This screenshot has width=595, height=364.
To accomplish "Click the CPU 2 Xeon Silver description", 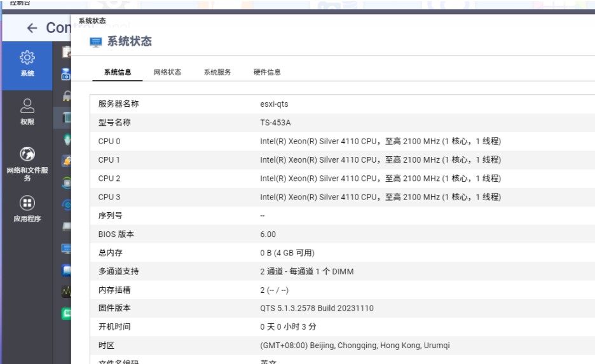I will [x=380, y=179].
